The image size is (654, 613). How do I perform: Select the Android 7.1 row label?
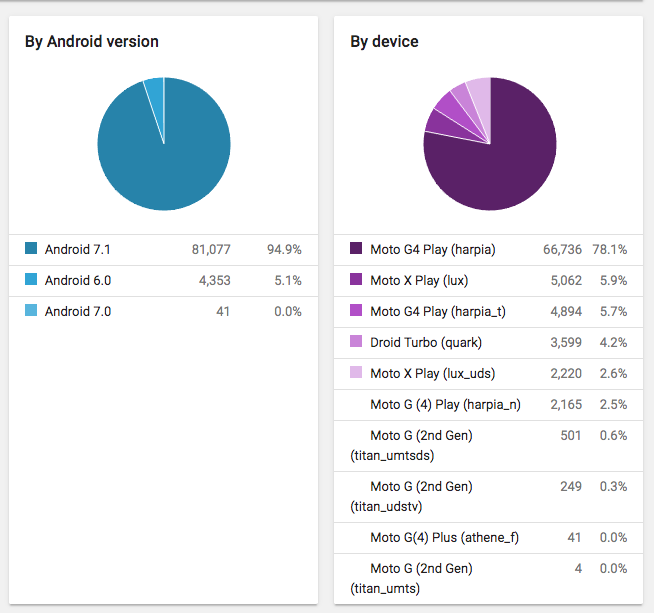pos(78,249)
